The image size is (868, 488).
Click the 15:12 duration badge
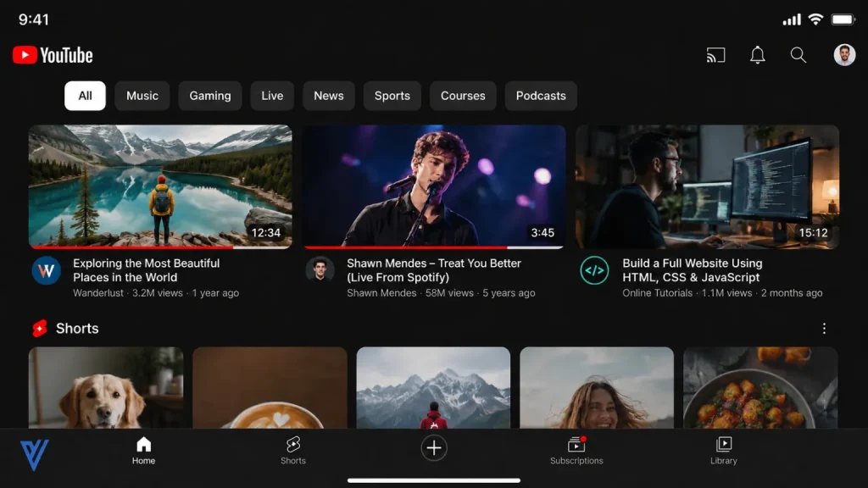(x=813, y=233)
